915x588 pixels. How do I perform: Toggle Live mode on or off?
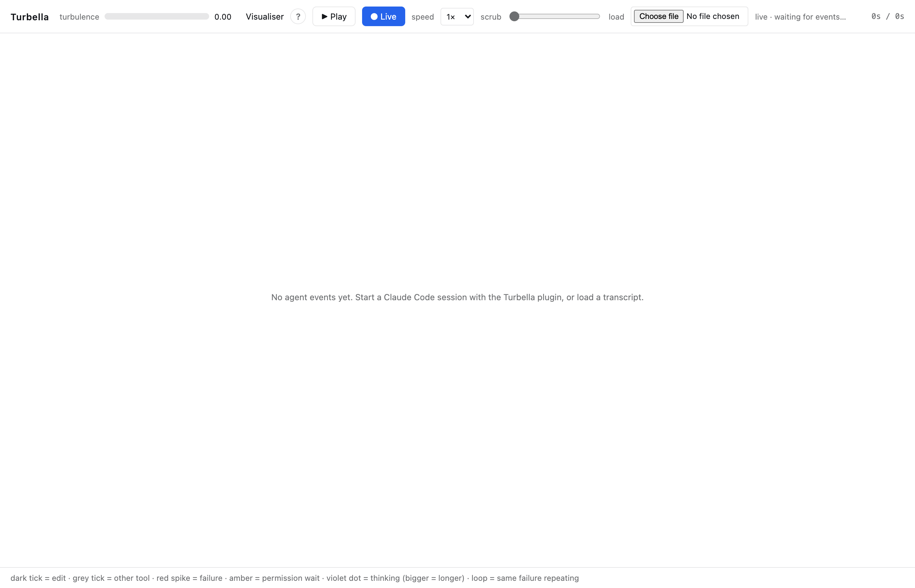pyautogui.click(x=383, y=16)
